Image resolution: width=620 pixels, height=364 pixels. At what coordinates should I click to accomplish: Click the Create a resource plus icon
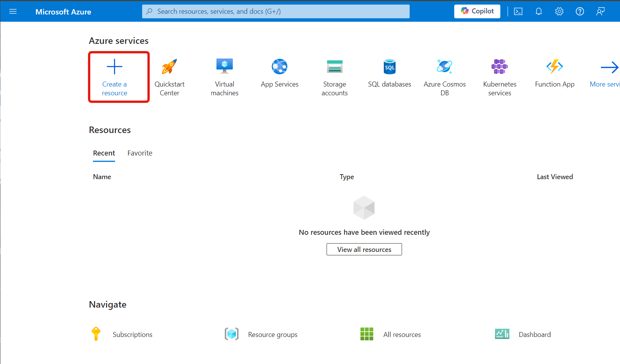click(x=114, y=67)
